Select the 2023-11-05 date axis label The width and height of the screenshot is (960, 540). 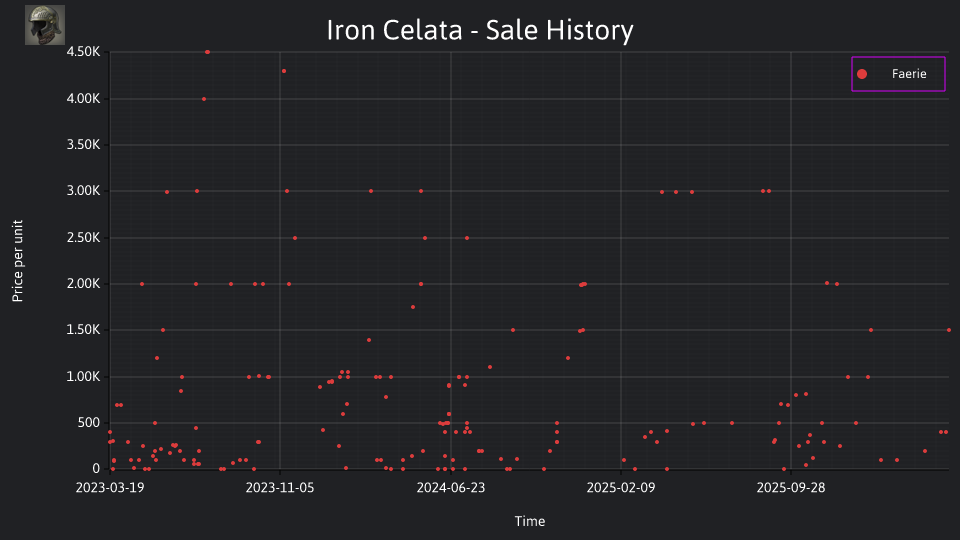(280, 487)
